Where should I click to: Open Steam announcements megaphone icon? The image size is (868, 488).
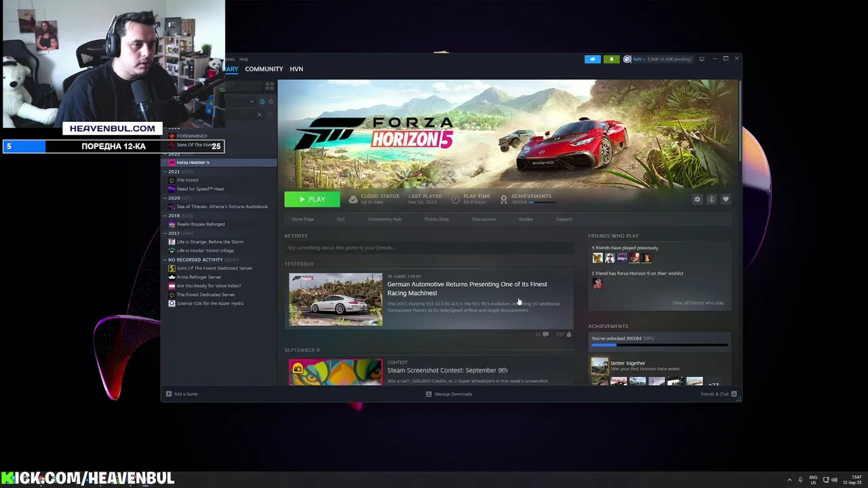click(x=592, y=59)
